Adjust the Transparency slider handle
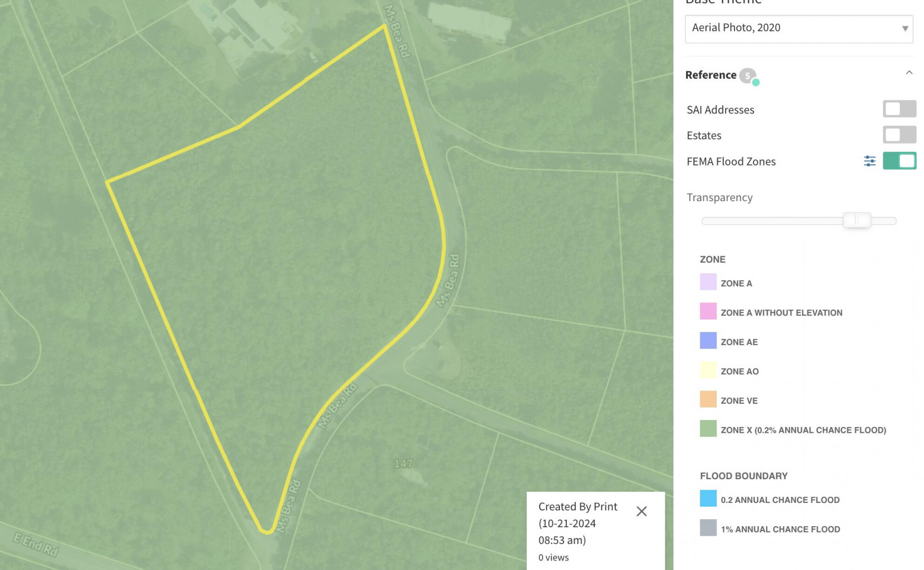Viewport: 924px width, 570px height. point(856,220)
